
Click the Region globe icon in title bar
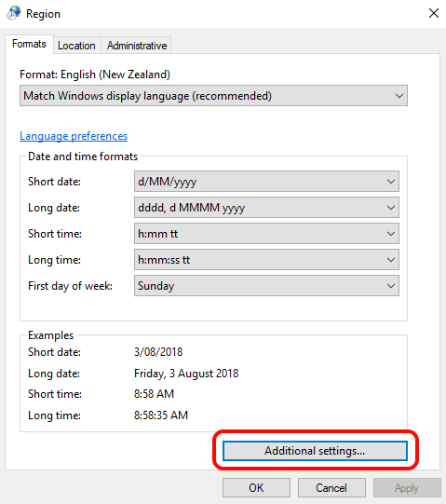[x=14, y=13]
